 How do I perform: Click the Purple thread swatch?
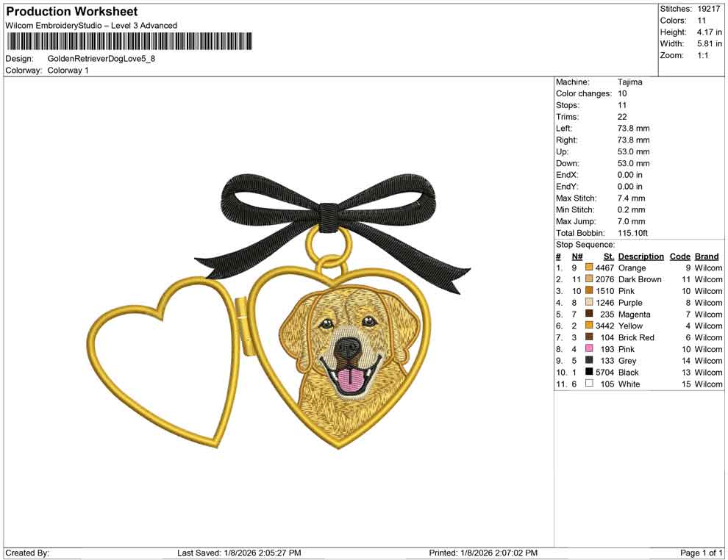coord(587,303)
